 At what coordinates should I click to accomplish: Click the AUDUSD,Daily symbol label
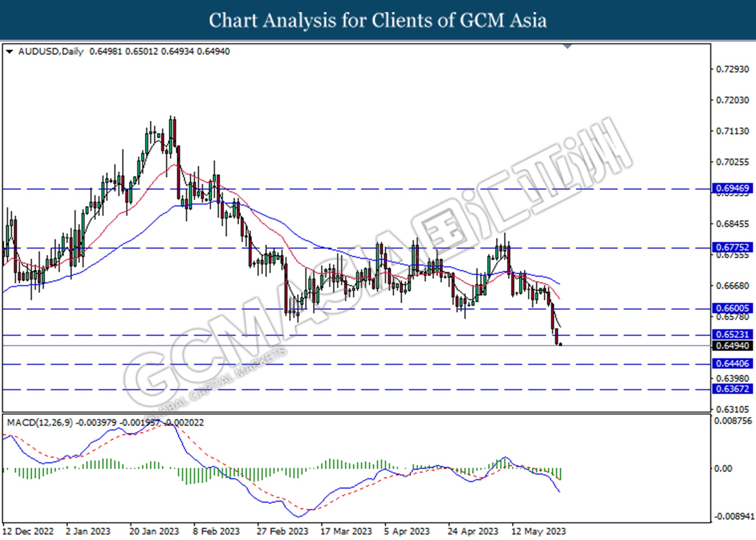(x=51, y=51)
